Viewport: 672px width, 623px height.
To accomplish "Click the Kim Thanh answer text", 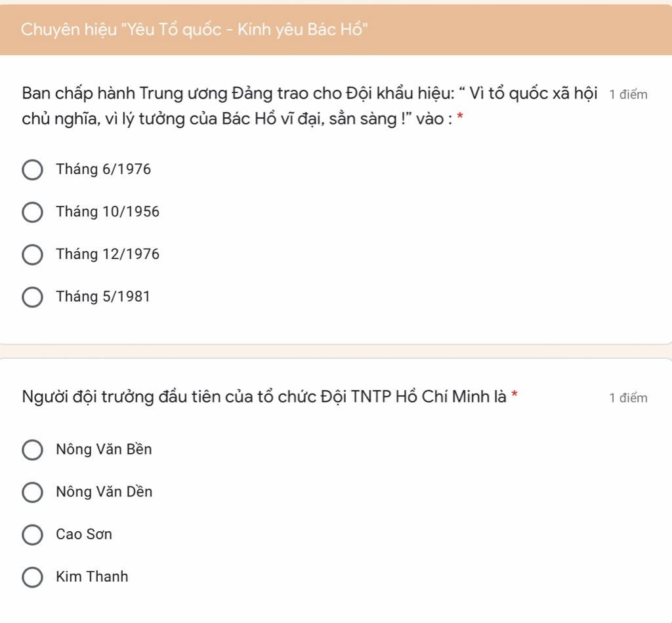I will pyautogui.click(x=92, y=576).
